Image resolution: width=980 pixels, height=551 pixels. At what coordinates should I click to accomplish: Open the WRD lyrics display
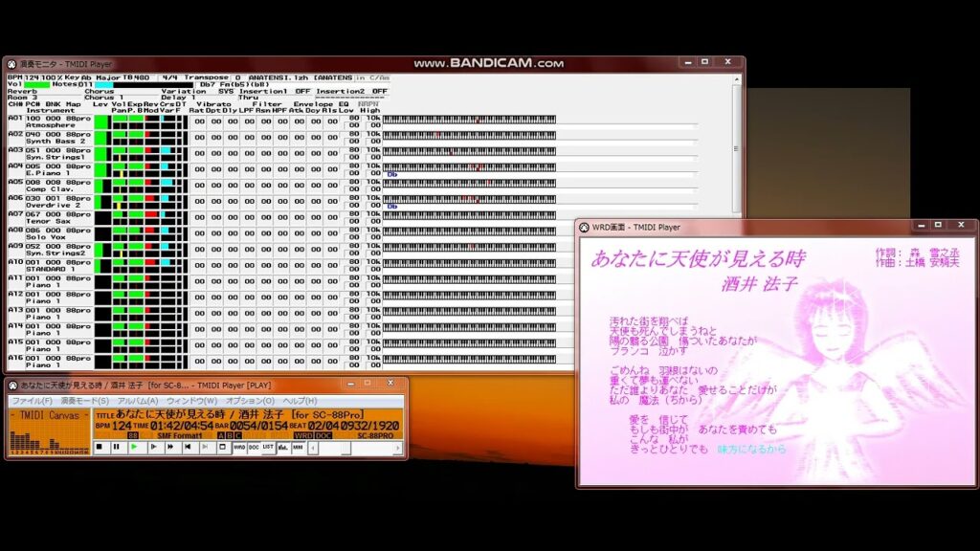(x=237, y=447)
